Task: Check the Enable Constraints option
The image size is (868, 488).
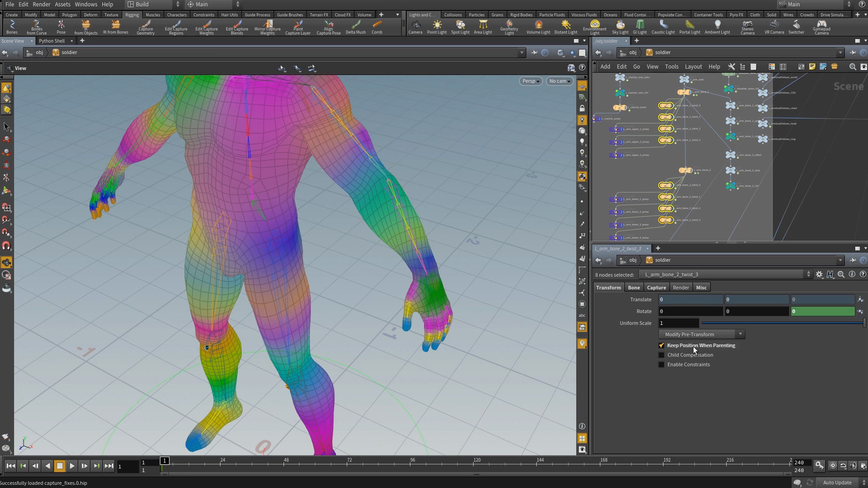Action: click(x=662, y=364)
